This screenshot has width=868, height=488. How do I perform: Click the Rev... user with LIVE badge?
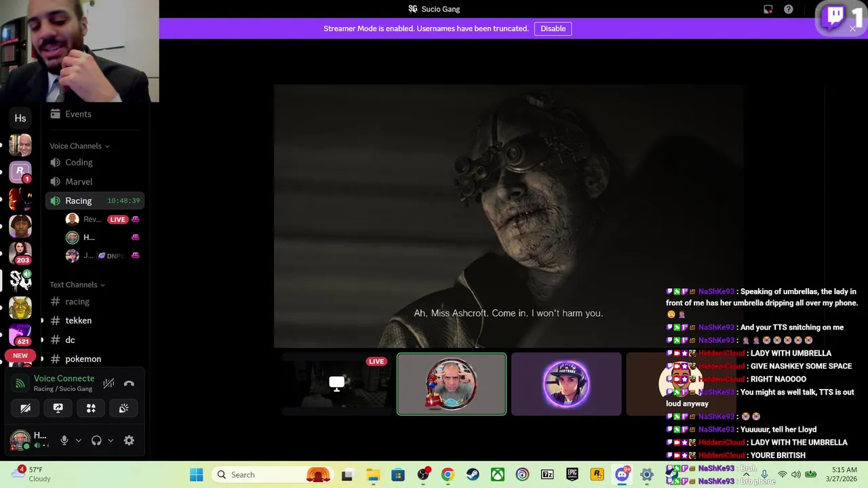[x=102, y=219]
